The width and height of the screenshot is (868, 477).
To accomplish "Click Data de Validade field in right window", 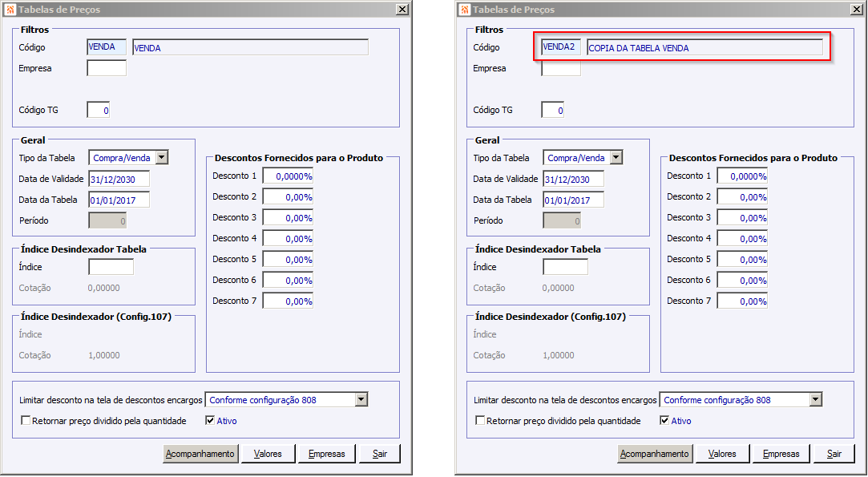I will pyautogui.click(x=574, y=179).
